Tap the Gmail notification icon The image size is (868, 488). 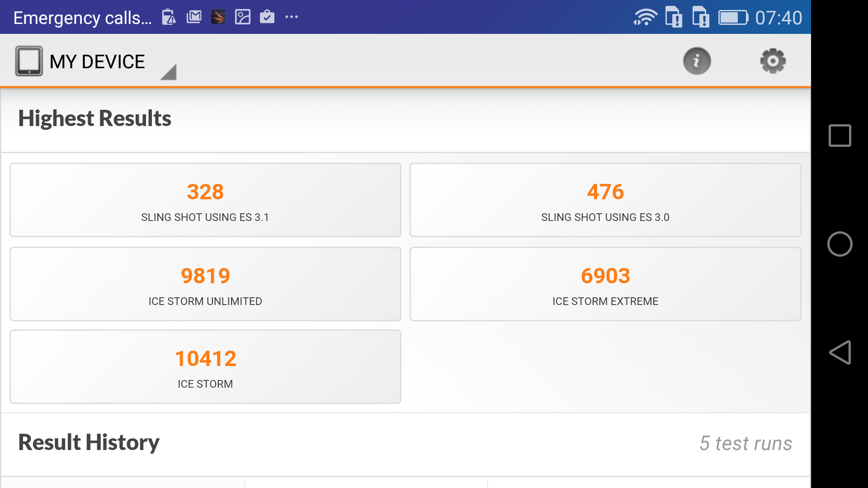point(194,17)
